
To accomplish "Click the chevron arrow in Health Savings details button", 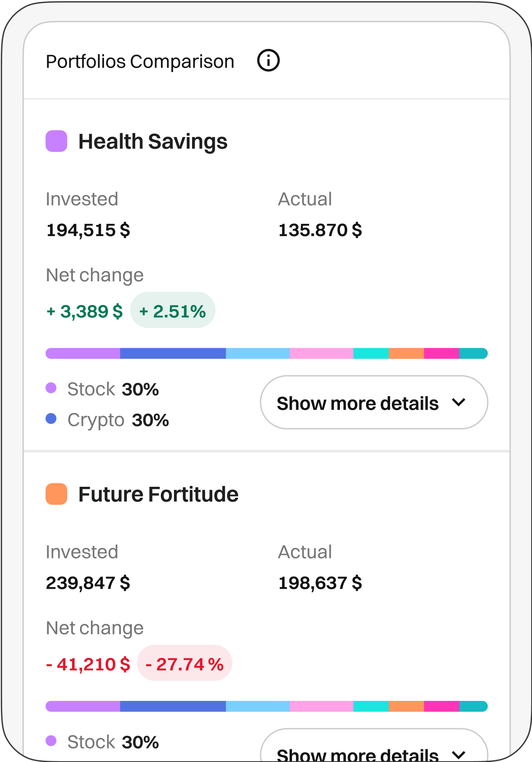I will pos(459,402).
